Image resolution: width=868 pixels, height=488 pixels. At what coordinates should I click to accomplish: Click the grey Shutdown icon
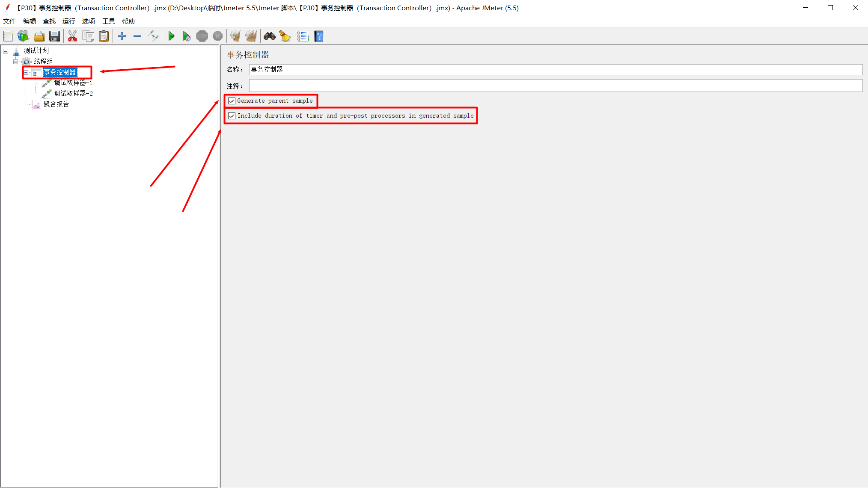[218, 36]
